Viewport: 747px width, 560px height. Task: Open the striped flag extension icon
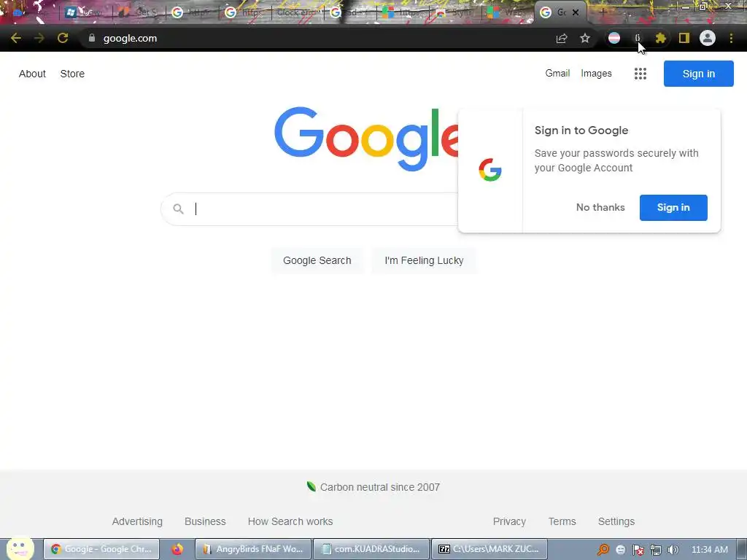[x=614, y=38]
